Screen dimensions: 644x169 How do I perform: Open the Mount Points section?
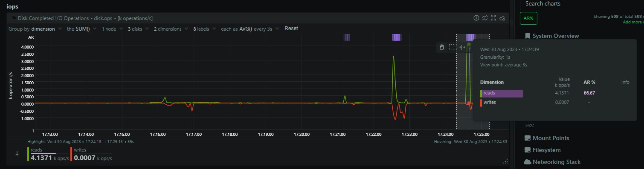click(551, 138)
